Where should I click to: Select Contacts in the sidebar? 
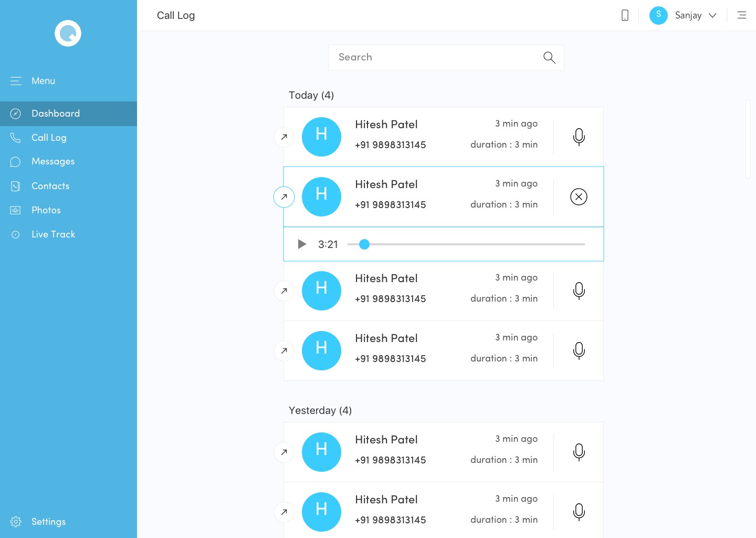pyautogui.click(x=50, y=186)
